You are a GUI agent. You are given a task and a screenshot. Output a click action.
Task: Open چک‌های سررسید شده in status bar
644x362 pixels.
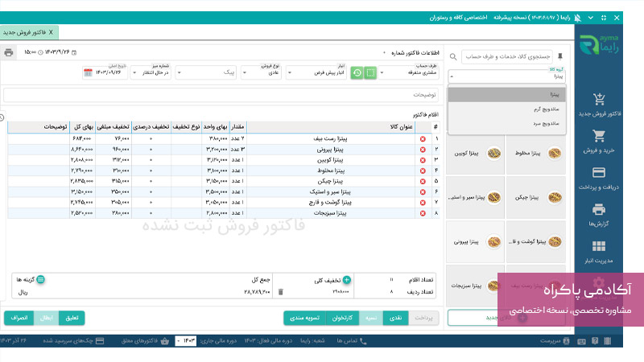point(73,340)
